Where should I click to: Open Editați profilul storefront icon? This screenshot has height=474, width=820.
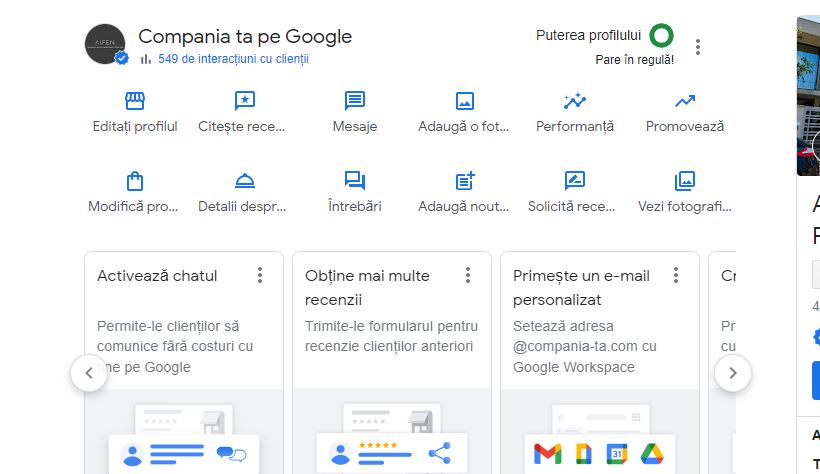[135, 101]
